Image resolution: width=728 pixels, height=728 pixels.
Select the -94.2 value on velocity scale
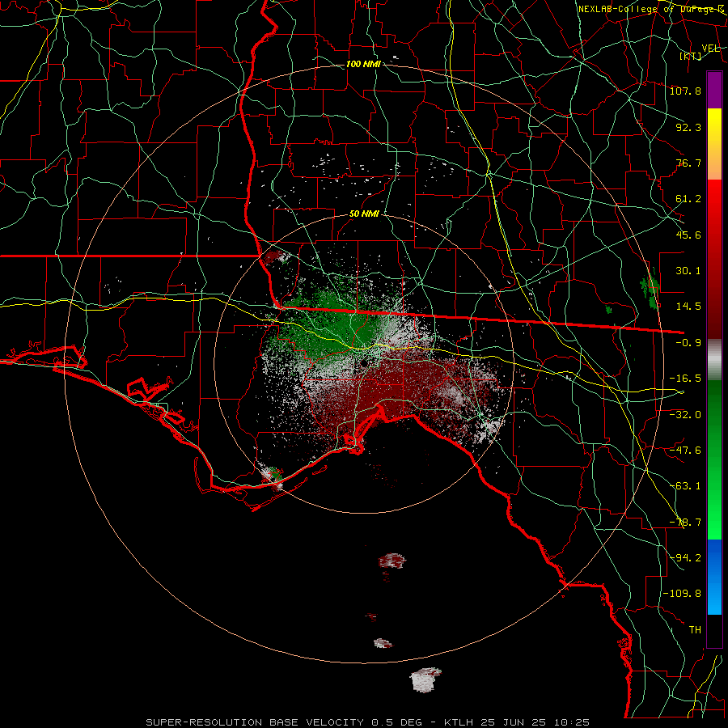[x=685, y=558]
